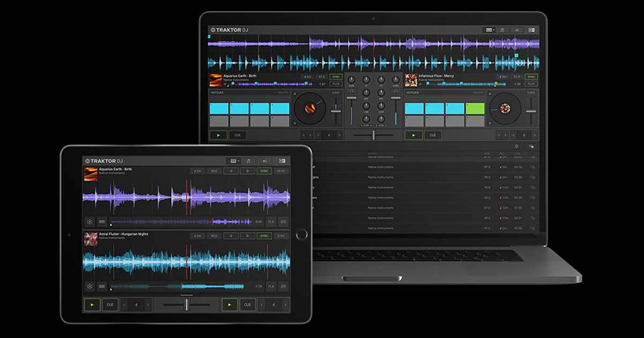
Task: Click the speaker icon in the tablet header
Action: tap(264, 160)
